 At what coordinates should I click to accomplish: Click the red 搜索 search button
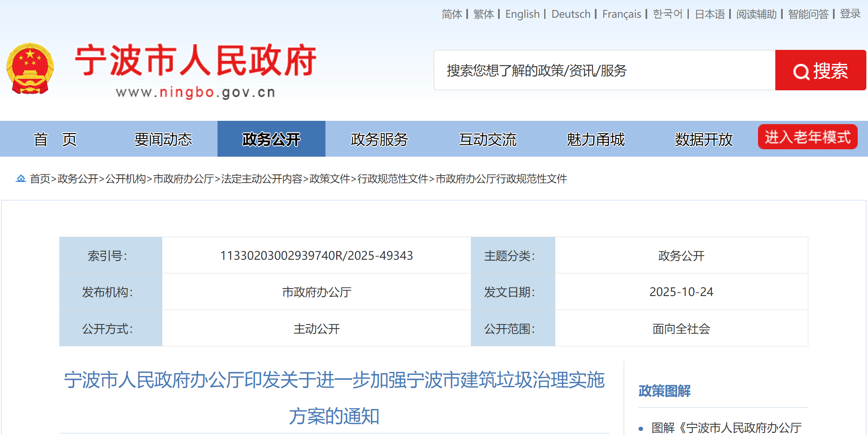(820, 70)
